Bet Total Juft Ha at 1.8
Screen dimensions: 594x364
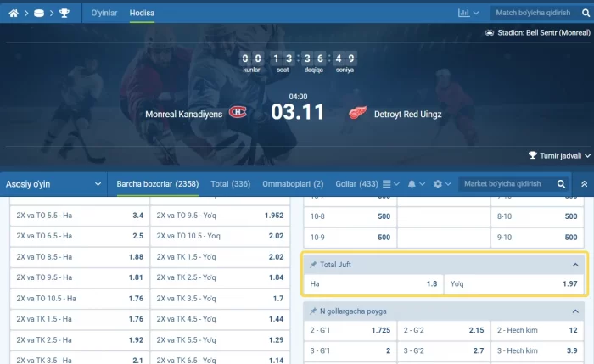(x=373, y=284)
